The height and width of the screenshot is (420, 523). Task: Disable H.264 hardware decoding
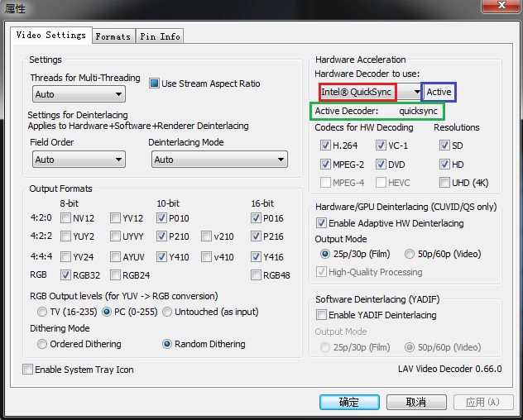325,145
